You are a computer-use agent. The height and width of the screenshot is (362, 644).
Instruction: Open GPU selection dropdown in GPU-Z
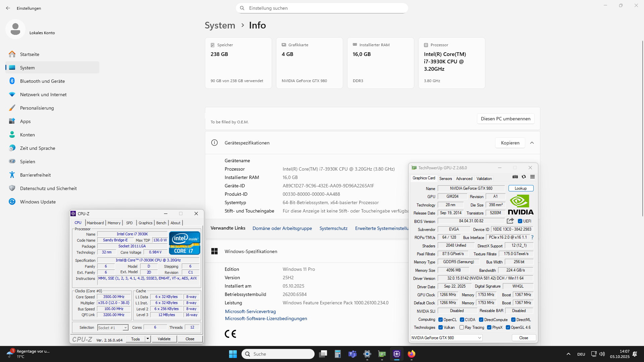(446, 338)
